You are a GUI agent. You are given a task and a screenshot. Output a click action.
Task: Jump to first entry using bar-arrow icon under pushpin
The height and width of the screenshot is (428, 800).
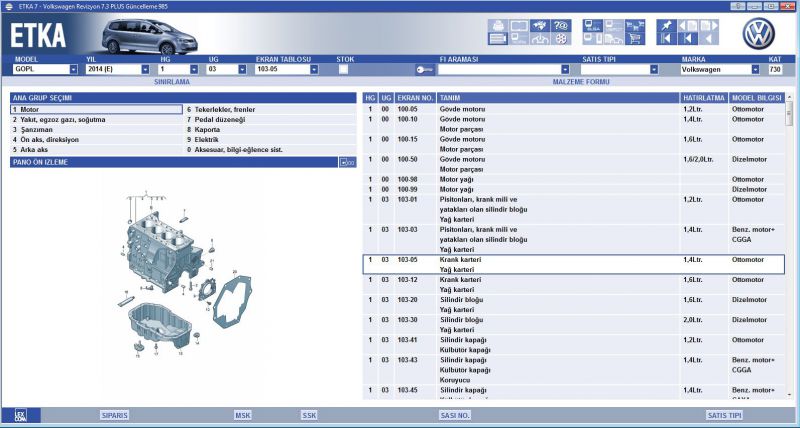click(666, 39)
